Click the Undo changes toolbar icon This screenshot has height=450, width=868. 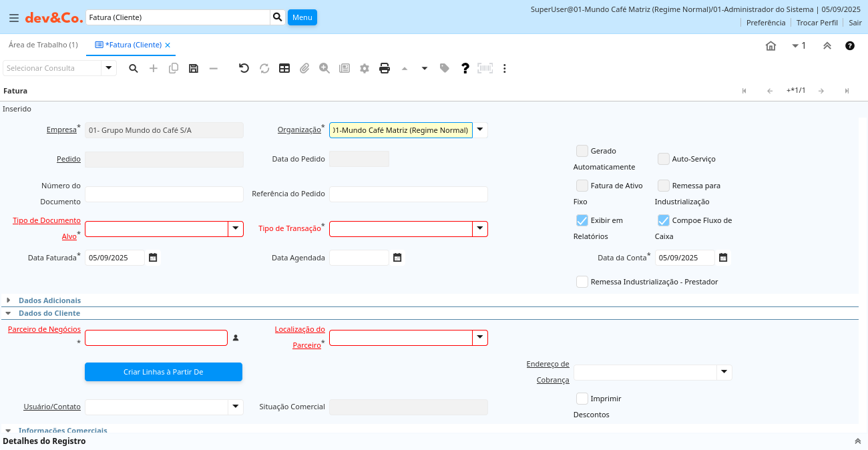point(244,68)
